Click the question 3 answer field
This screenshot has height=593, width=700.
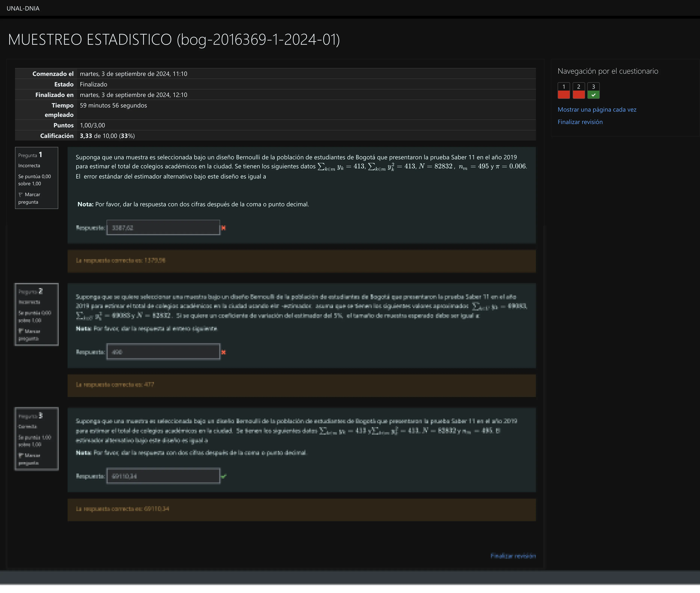point(163,476)
